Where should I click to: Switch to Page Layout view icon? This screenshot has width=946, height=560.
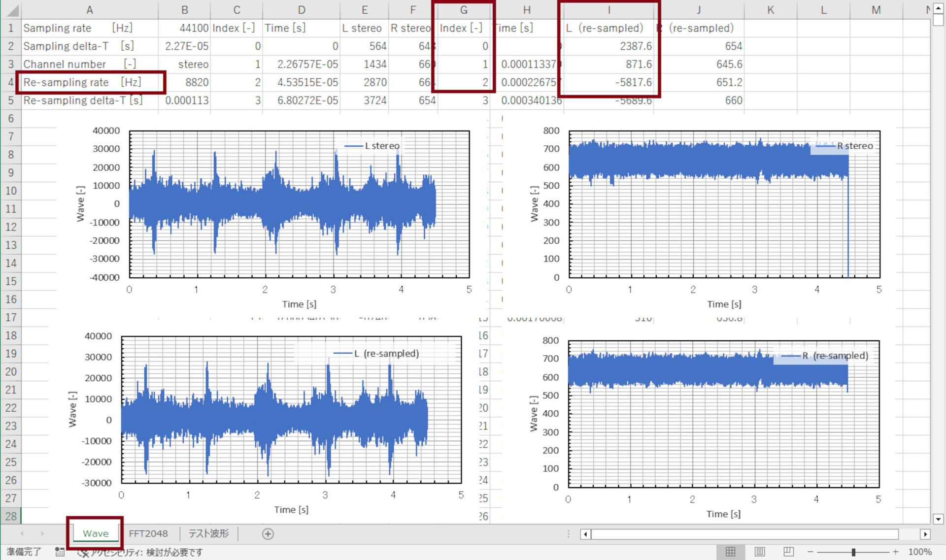(x=760, y=552)
